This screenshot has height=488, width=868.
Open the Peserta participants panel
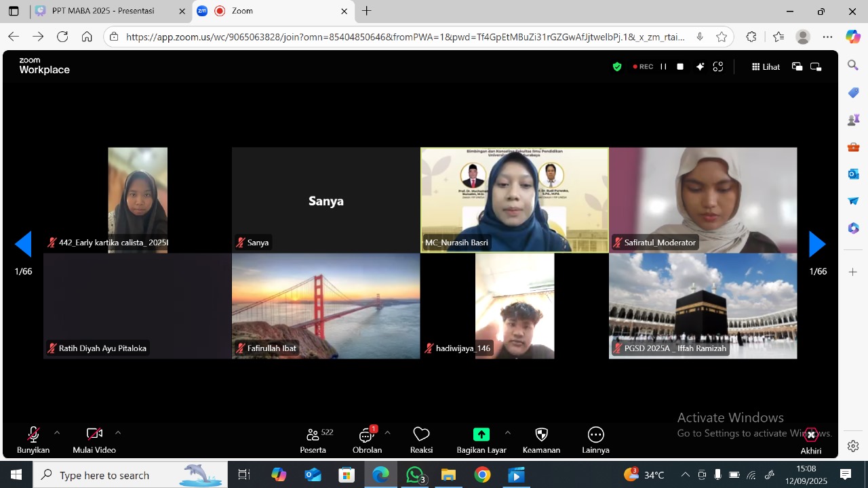(x=313, y=440)
